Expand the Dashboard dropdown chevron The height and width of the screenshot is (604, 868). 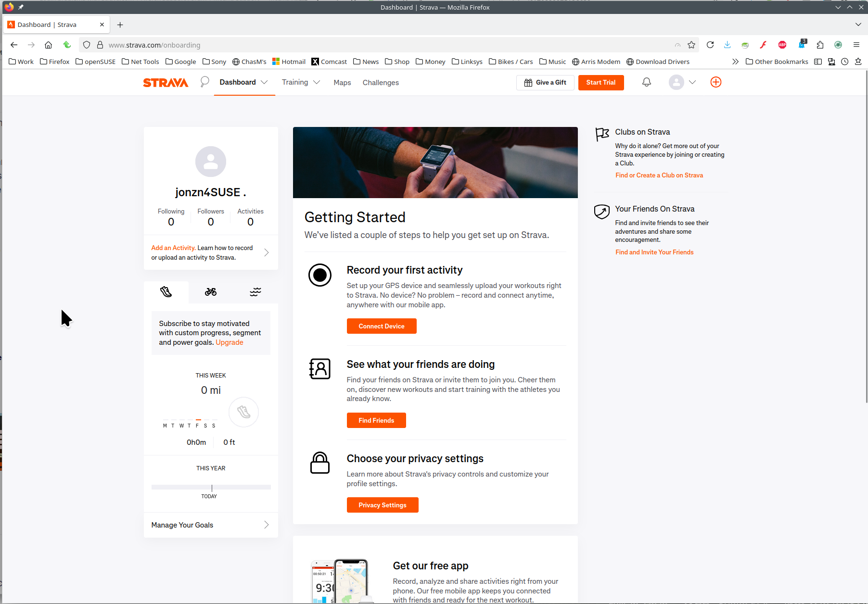point(264,82)
